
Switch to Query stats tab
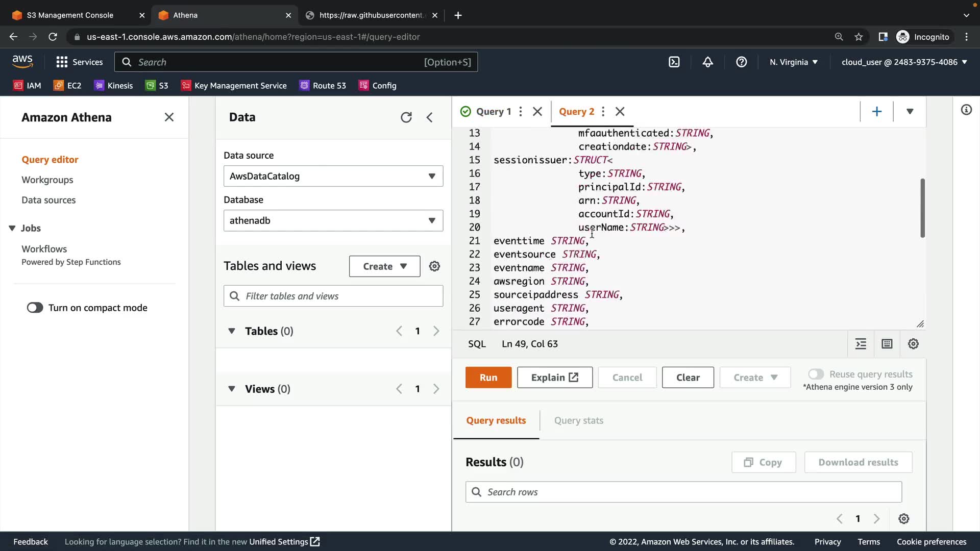578,420
